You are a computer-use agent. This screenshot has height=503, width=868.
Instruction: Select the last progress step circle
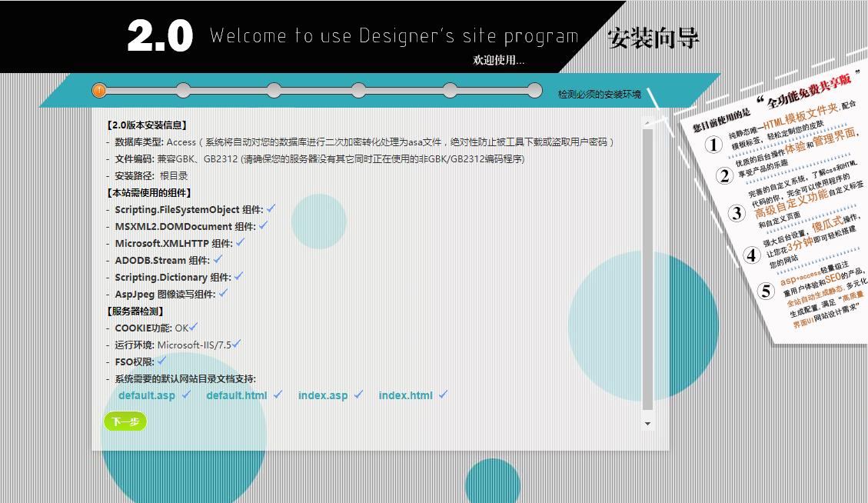pos(535,90)
